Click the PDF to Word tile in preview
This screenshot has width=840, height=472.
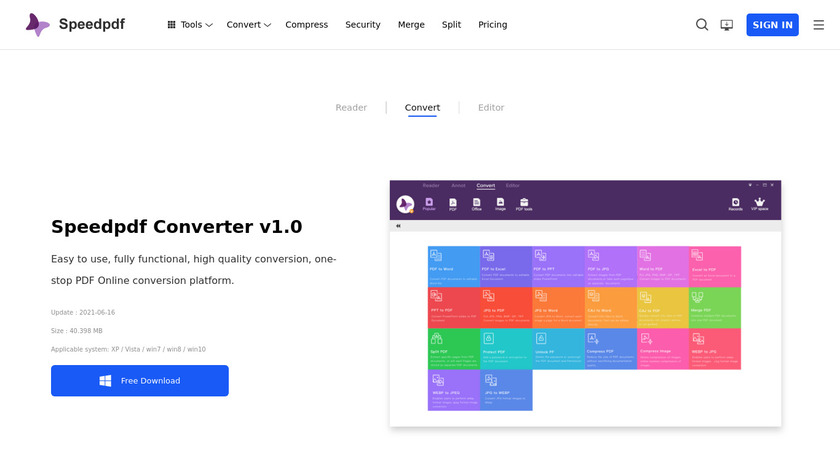pyautogui.click(x=454, y=267)
